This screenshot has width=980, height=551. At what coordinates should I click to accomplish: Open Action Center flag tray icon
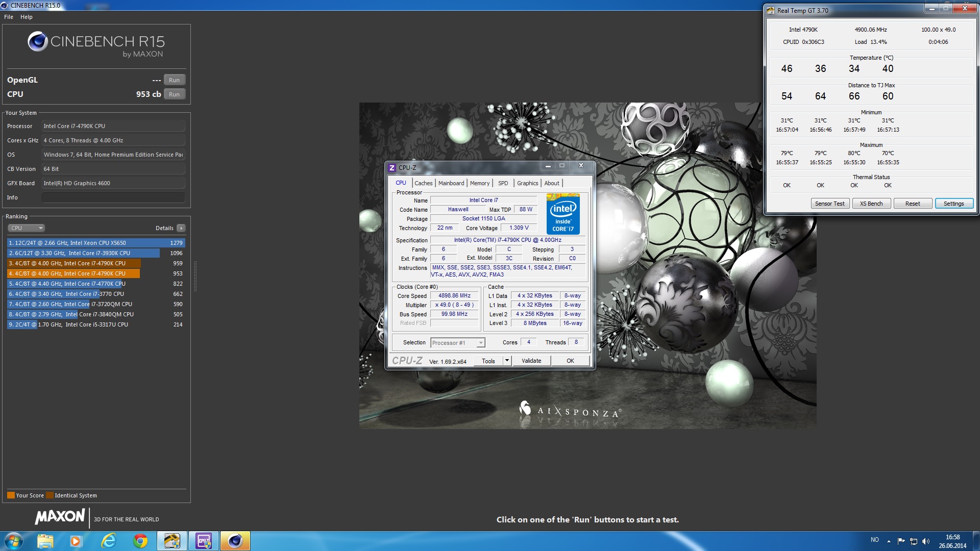901,541
